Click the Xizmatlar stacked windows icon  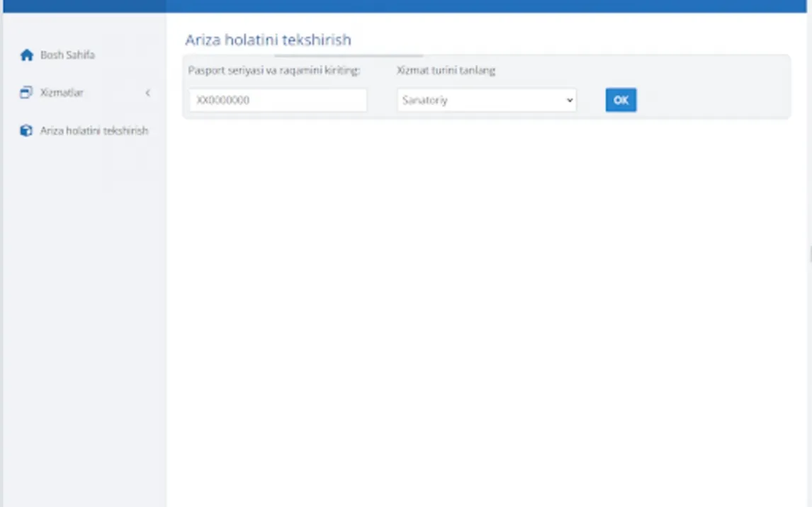pyautogui.click(x=26, y=93)
